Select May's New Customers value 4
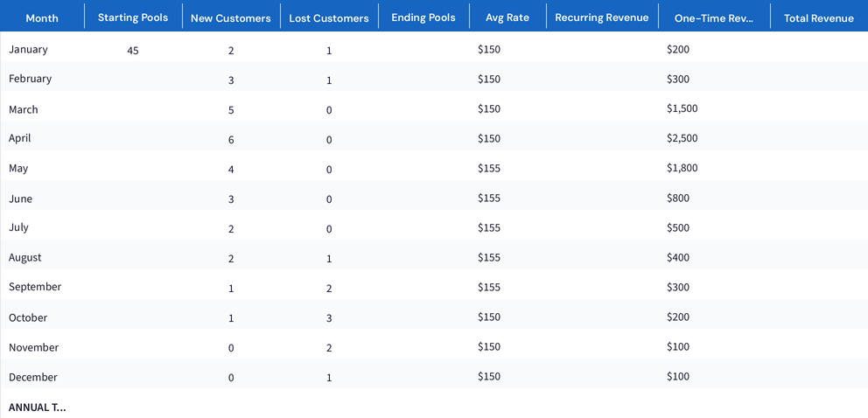The image size is (868, 418). point(231,170)
